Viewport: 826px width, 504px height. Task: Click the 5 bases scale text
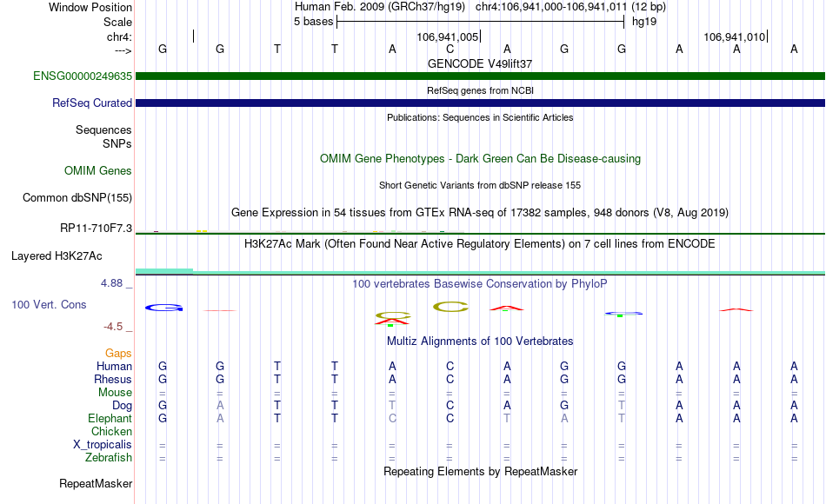313,22
